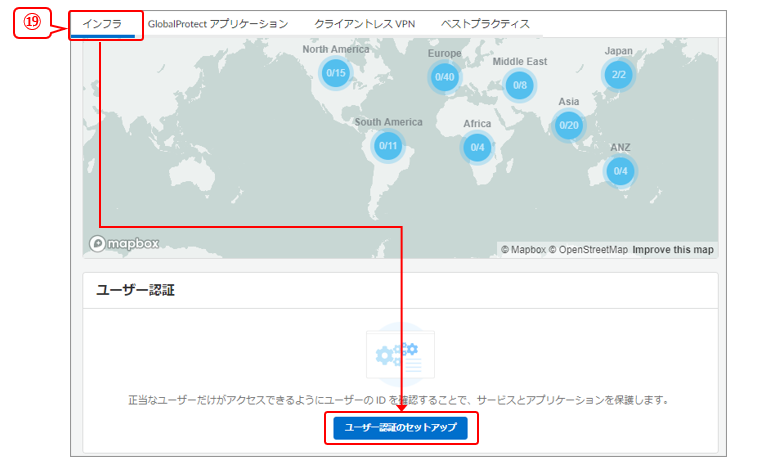Click Middle East 0/8 map marker
Screen dimensions: 778x463
tap(519, 85)
